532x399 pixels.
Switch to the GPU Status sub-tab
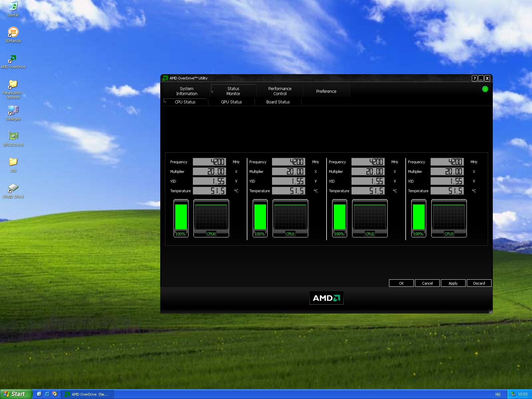pyautogui.click(x=231, y=102)
